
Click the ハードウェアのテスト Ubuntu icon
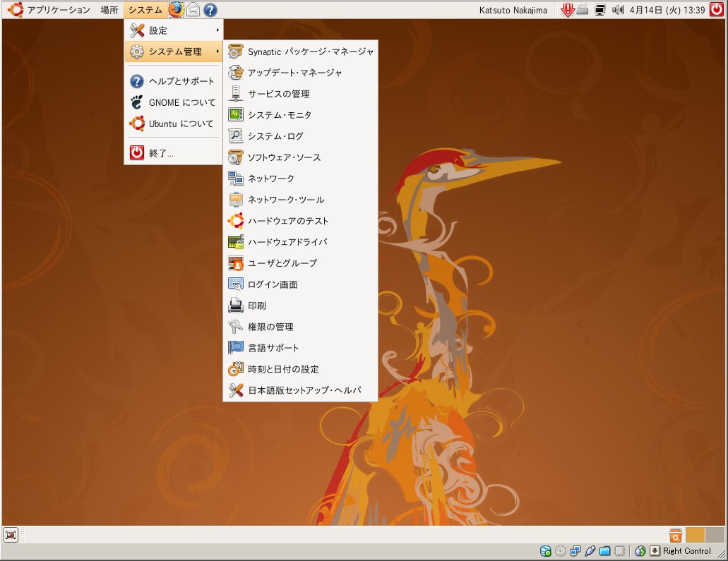pyautogui.click(x=236, y=221)
